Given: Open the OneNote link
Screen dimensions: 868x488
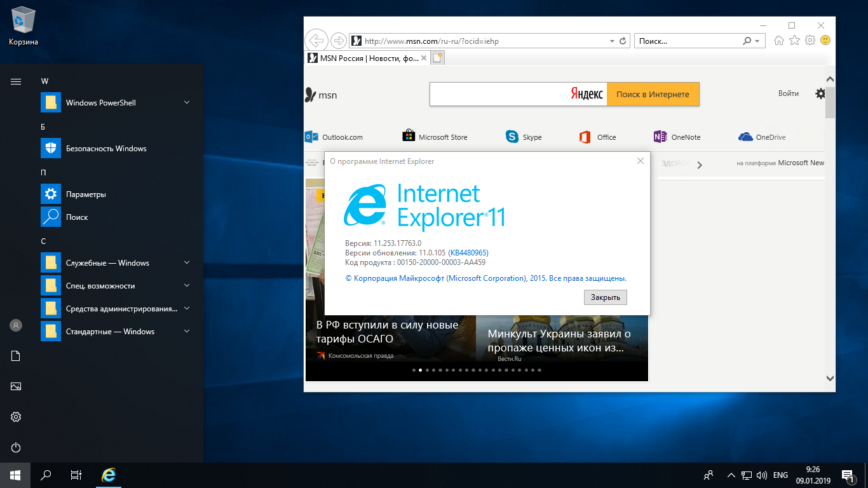Looking at the screenshot, I should (677, 137).
